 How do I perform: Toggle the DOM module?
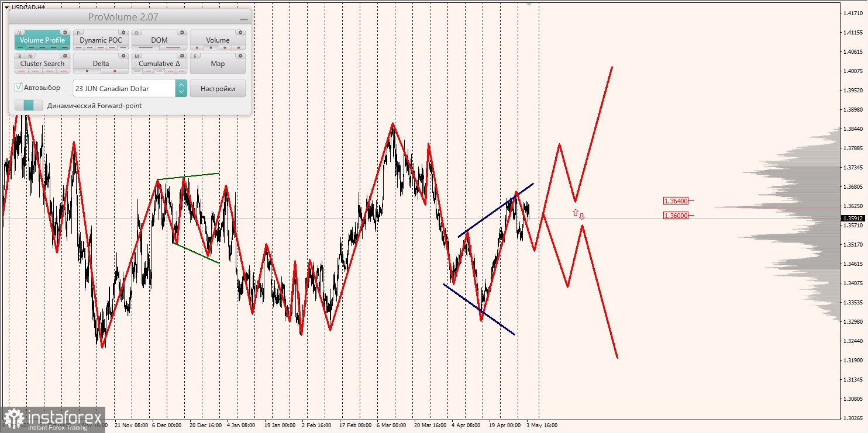(159, 40)
